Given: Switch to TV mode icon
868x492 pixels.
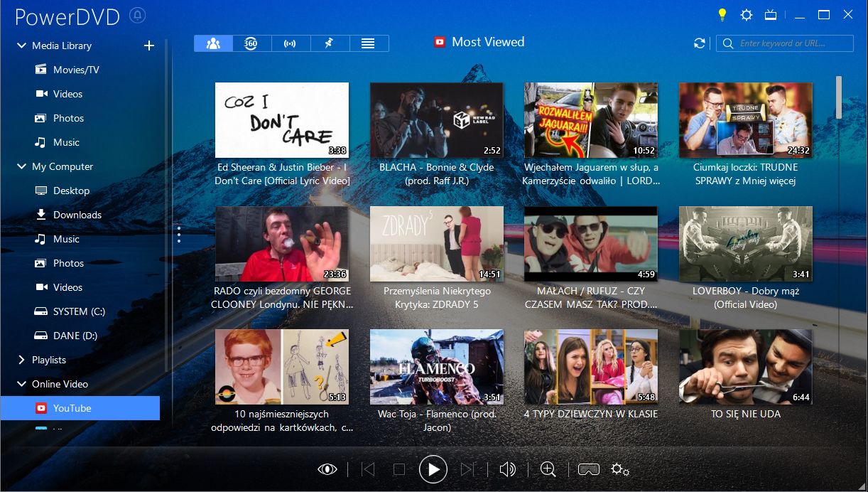Looking at the screenshot, I should [771, 15].
